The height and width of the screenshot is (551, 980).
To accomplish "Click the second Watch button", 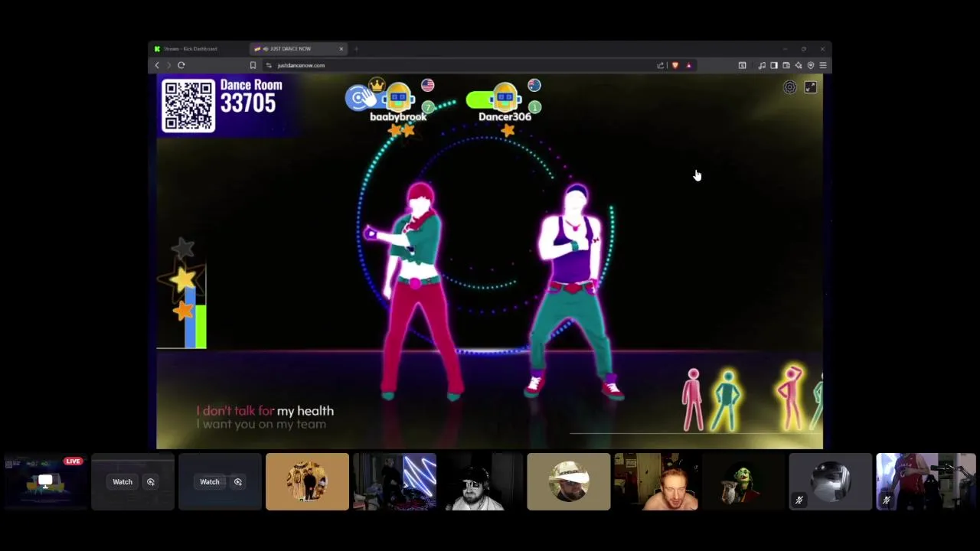I will (x=210, y=482).
